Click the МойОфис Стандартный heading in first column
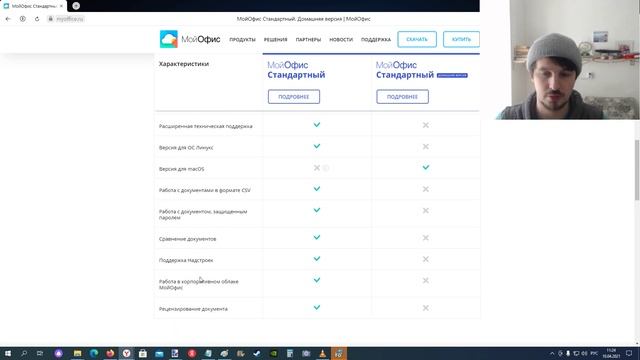 click(296, 70)
